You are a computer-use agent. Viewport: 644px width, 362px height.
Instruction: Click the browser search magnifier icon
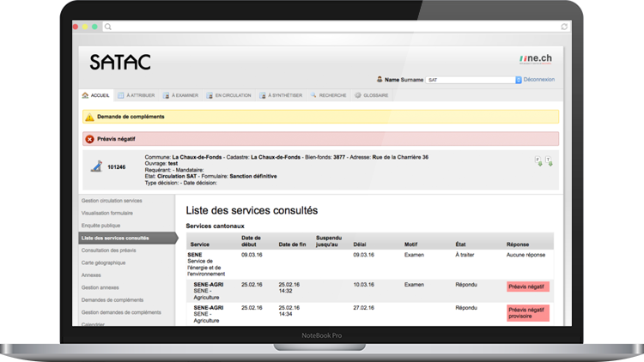point(108,27)
